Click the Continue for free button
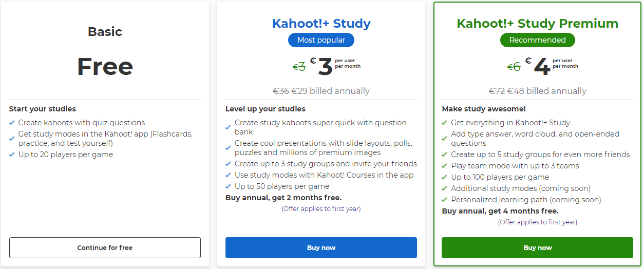The width and height of the screenshot is (644, 269). point(105,247)
